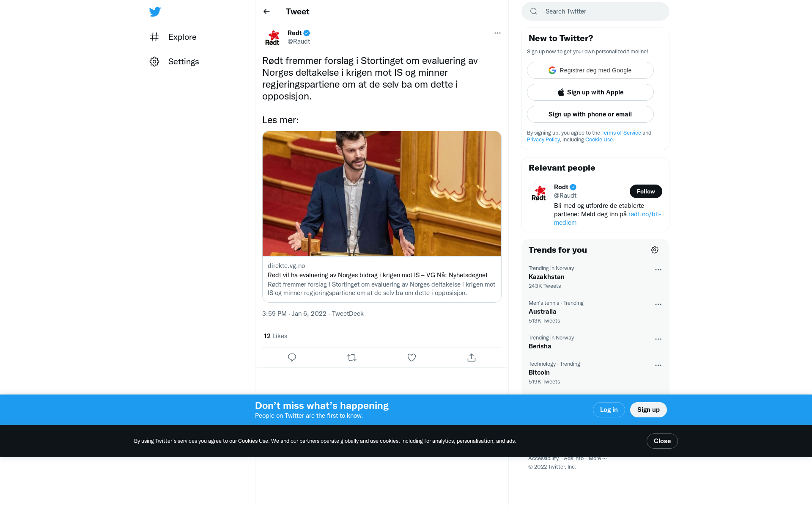Like the tweet with the heart icon
This screenshot has width=812, height=505.
click(411, 358)
